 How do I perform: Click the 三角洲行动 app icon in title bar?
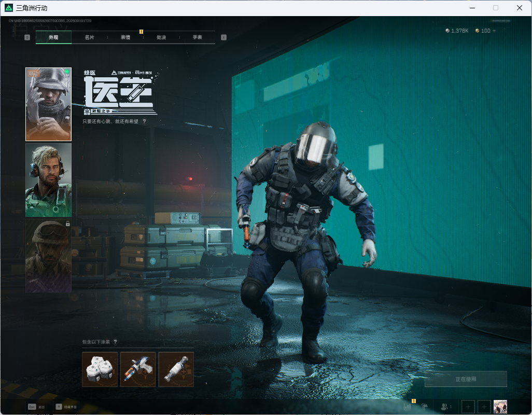click(8, 8)
